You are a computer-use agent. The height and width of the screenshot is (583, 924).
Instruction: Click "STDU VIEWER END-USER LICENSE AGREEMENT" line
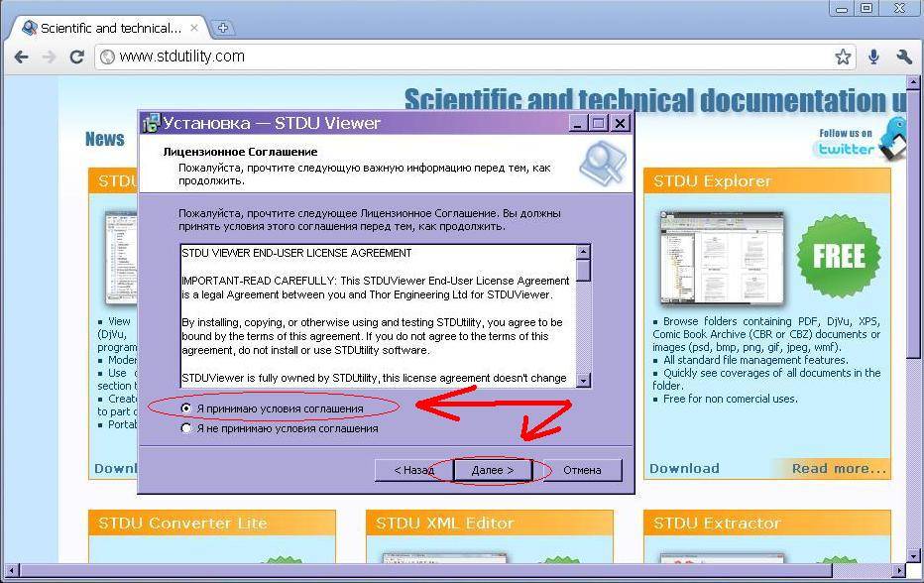click(296, 253)
